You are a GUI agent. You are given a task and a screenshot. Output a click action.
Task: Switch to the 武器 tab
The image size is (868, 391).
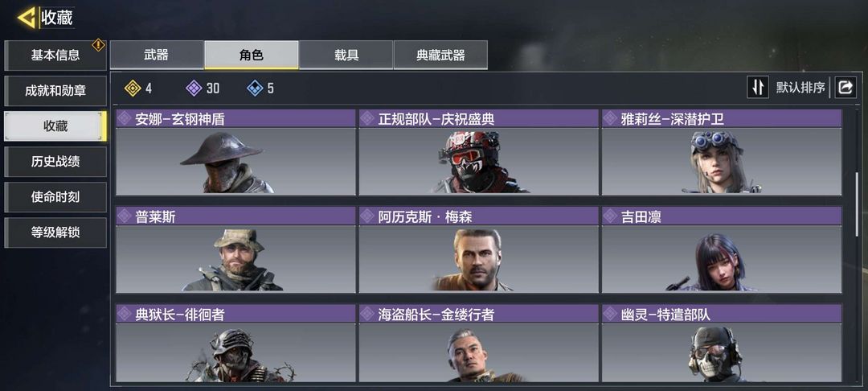click(x=157, y=55)
